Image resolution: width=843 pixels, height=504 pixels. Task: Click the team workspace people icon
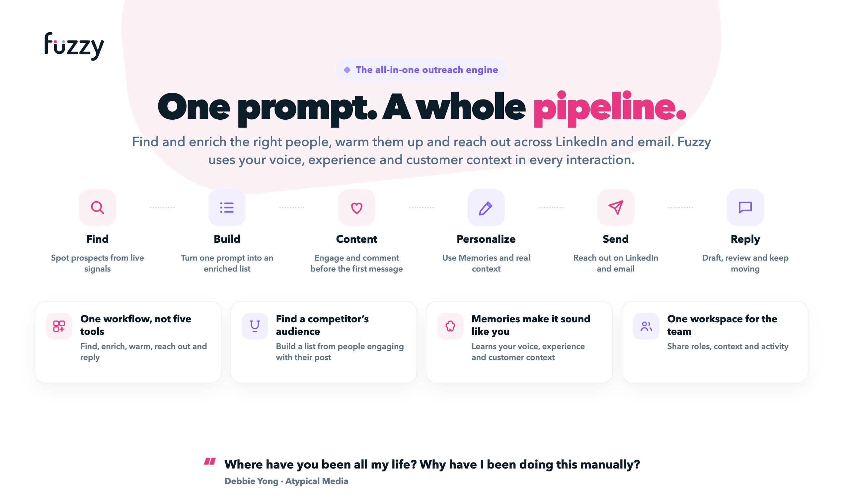(x=646, y=326)
